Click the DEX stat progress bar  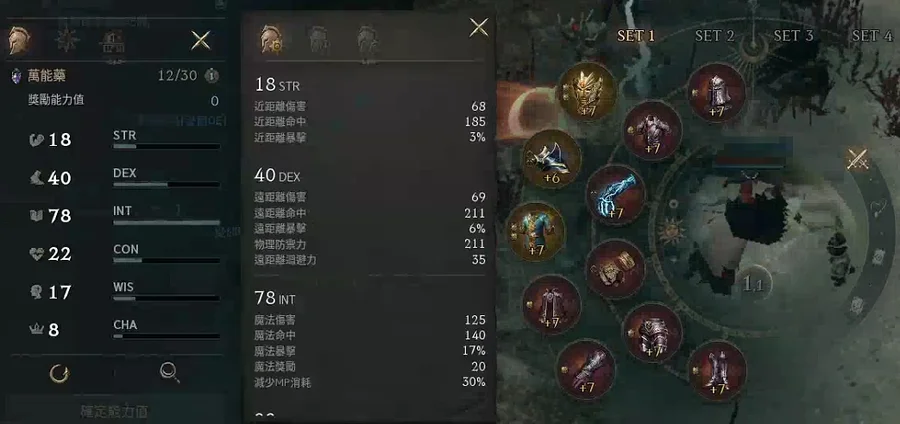(x=166, y=185)
